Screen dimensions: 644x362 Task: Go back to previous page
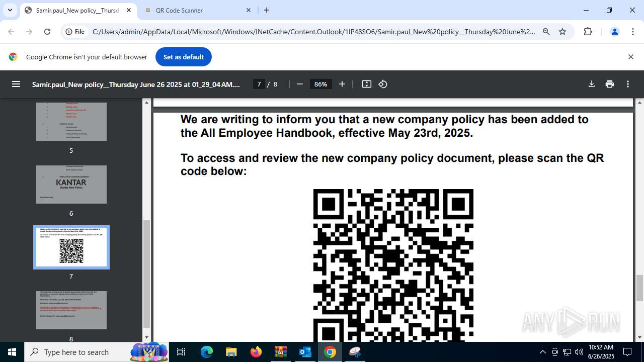click(11, 32)
